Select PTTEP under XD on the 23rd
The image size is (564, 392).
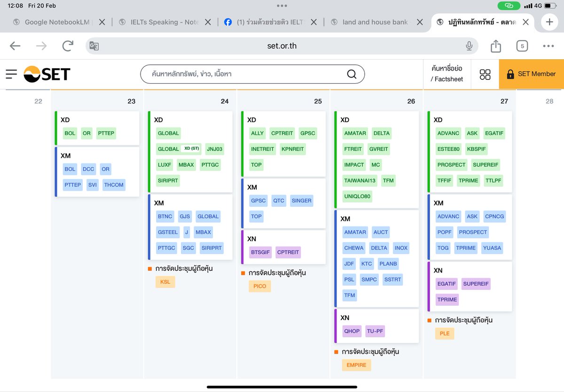pos(106,133)
